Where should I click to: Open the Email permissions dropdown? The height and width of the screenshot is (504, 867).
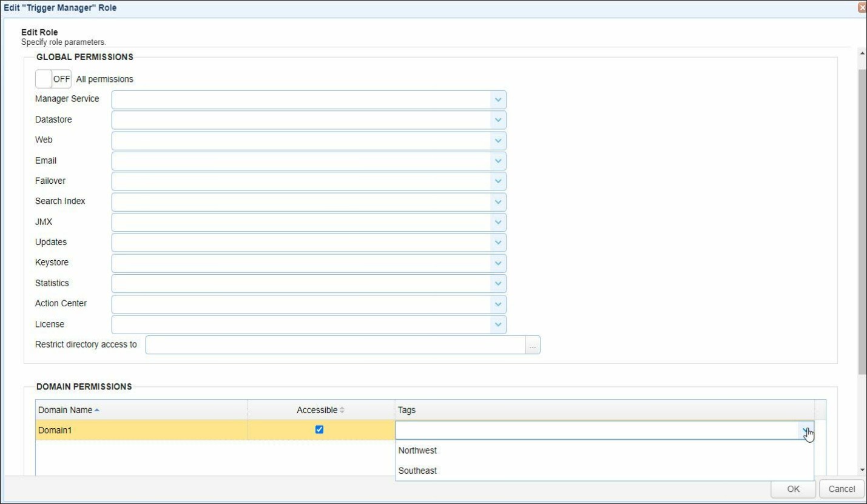click(x=498, y=161)
